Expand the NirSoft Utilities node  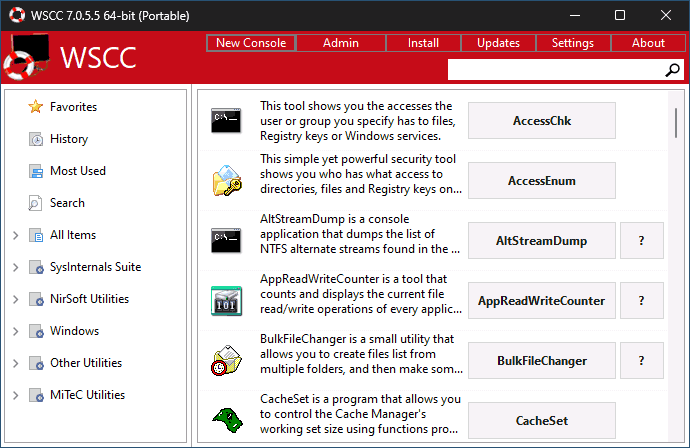pyautogui.click(x=16, y=299)
